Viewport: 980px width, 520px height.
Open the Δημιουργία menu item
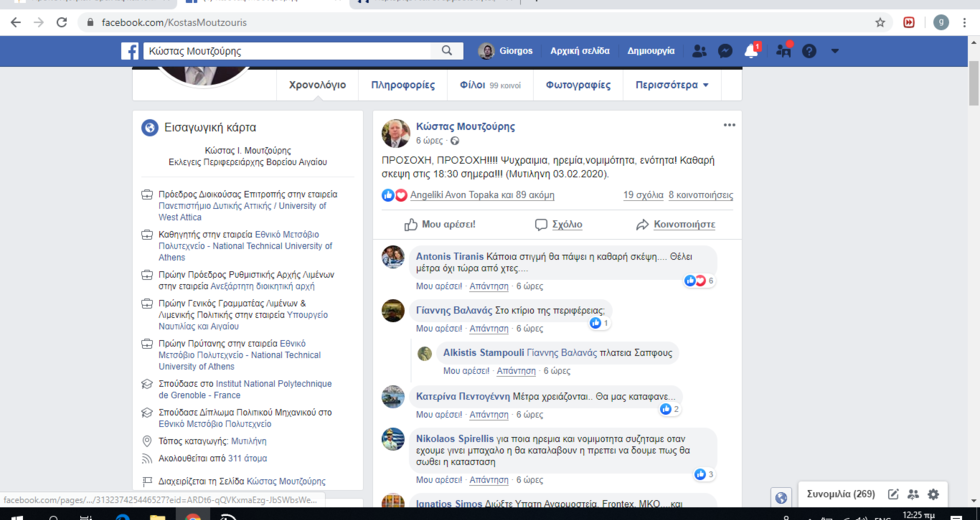[x=651, y=51]
